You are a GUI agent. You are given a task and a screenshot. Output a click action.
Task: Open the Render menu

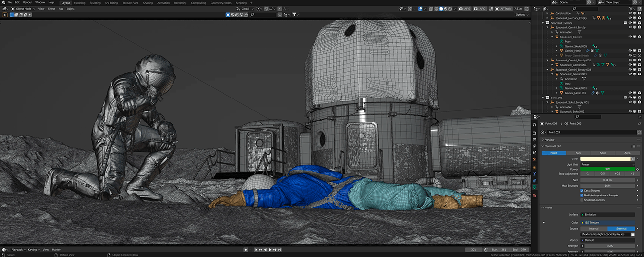(27, 2)
